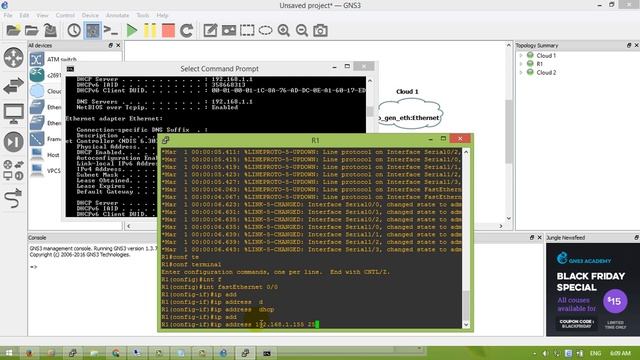
Task: Open the Tools menu
Action: 142,15
